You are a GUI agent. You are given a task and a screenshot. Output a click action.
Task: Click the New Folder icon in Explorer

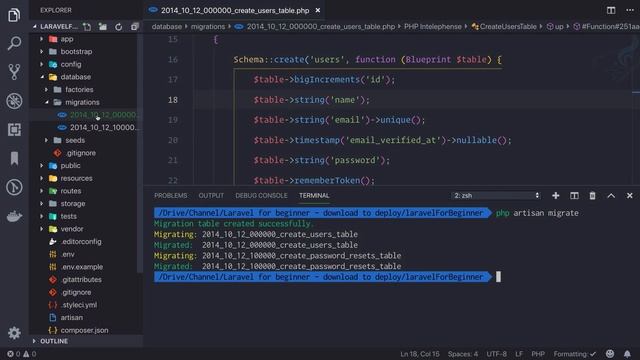102,27
